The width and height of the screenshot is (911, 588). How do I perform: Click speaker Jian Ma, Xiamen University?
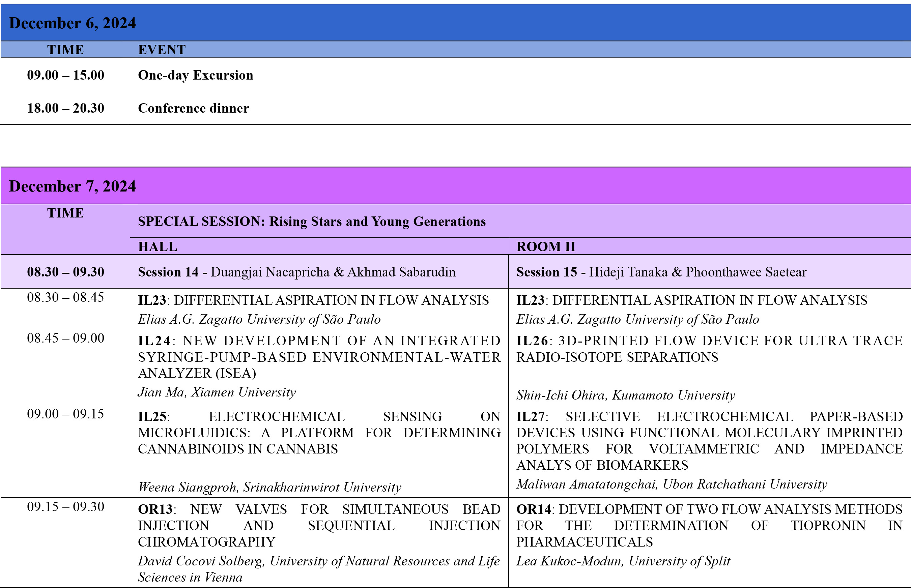pos(217,392)
